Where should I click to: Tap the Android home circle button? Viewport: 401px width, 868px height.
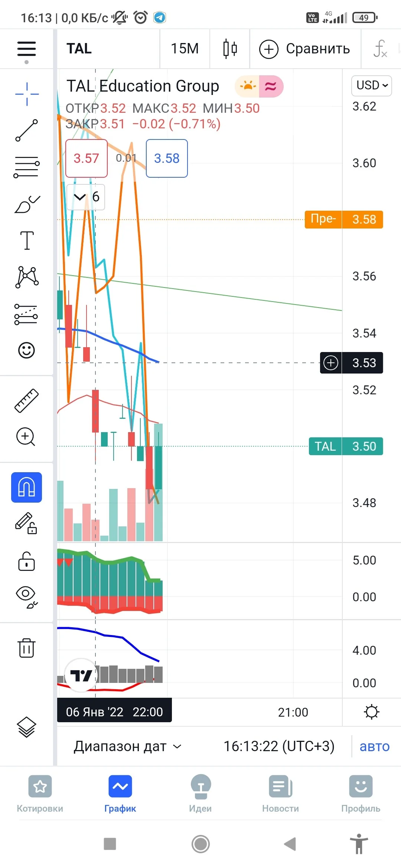(200, 844)
